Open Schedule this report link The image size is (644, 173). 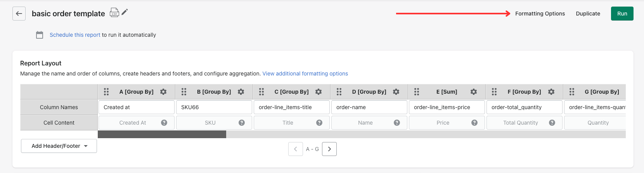(x=75, y=35)
